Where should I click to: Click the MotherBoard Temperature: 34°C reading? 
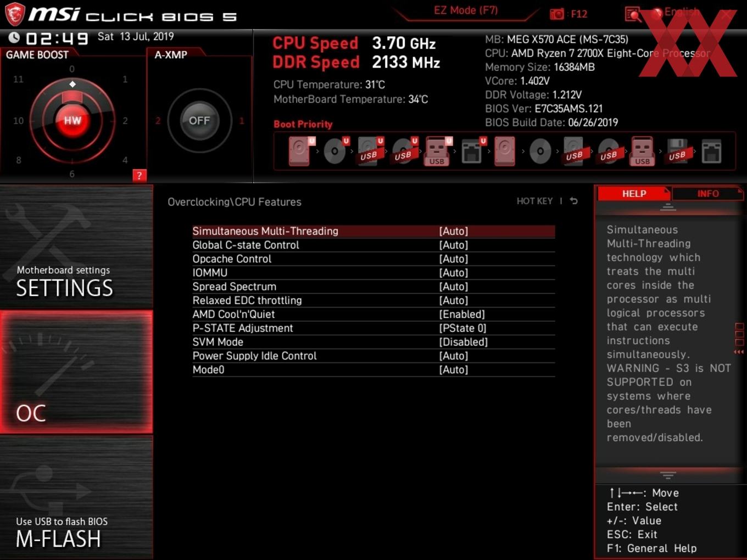pos(350,99)
